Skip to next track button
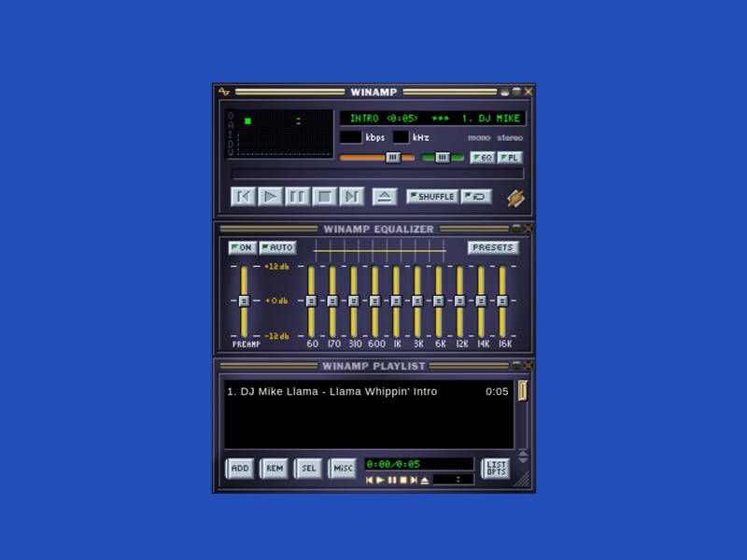The image size is (747, 560). (351, 196)
